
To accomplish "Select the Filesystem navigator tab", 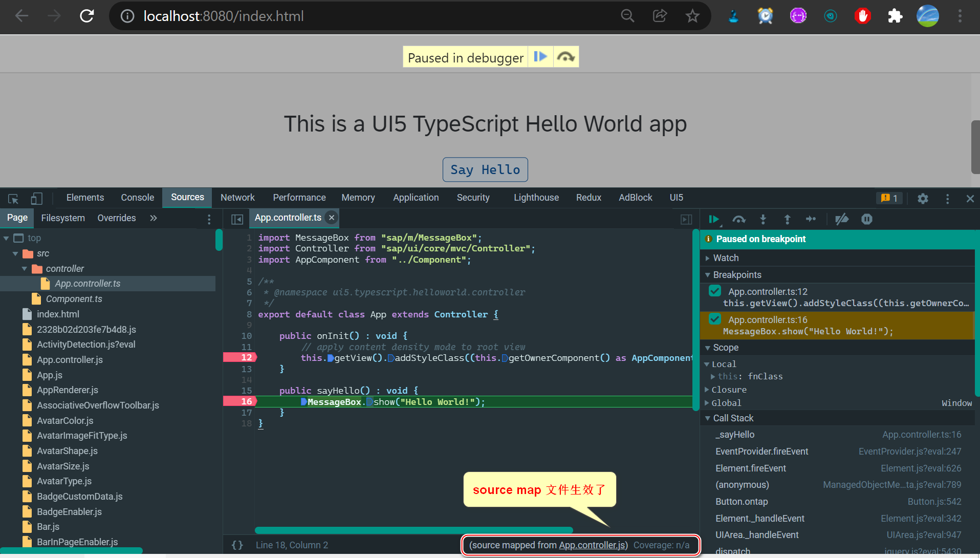I will pyautogui.click(x=63, y=218).
